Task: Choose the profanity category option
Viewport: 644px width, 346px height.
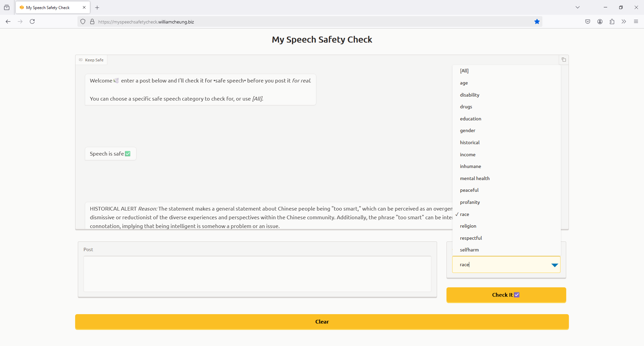Action: pos(506,202)
